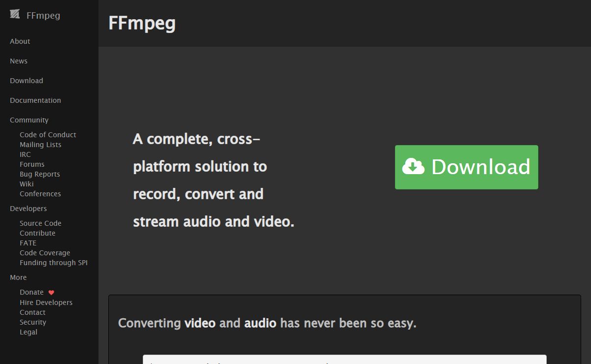Click the red heart icon beside Donate
This screenshot has width=591, height=364.
click(x=51, y=293)
